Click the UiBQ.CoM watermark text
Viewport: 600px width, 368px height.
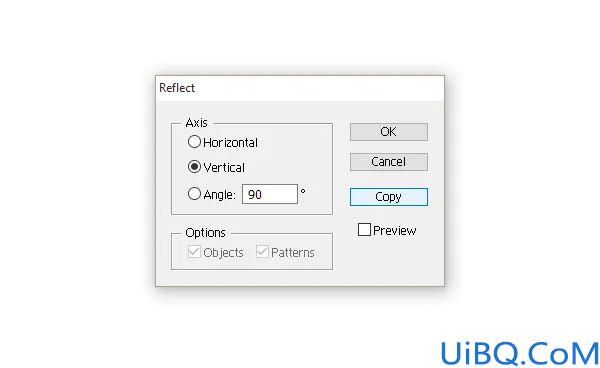520,354
